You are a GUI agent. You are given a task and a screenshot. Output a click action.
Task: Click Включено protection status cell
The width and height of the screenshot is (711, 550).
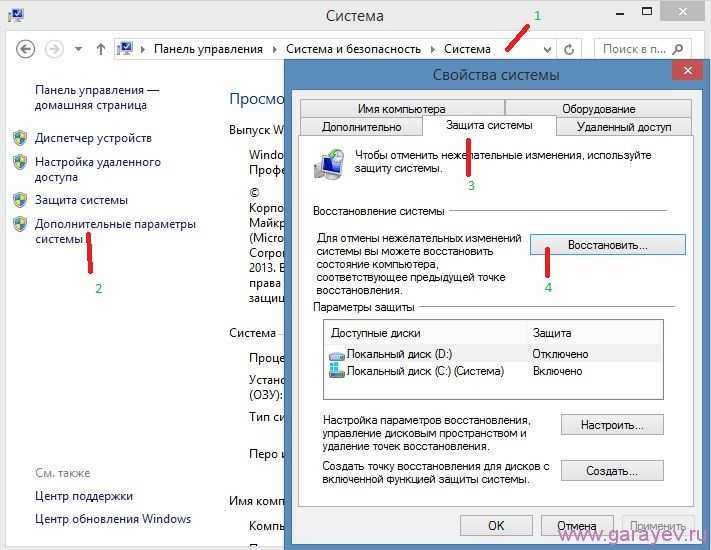click(557, 371)
